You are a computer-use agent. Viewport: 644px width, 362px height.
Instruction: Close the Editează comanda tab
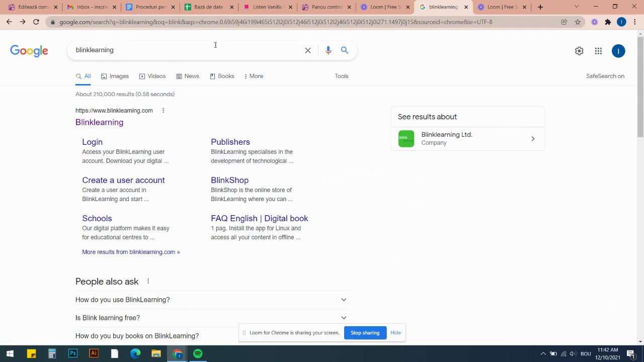(x=56, y=7)
